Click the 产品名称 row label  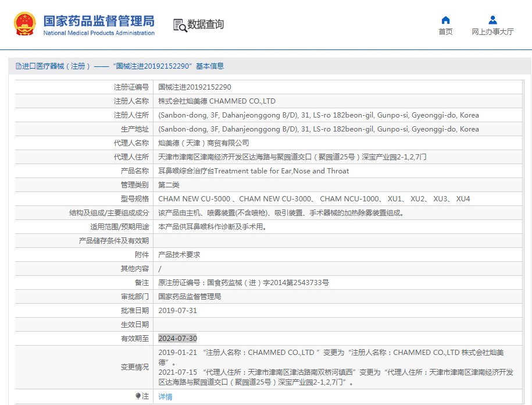[135, 170]
